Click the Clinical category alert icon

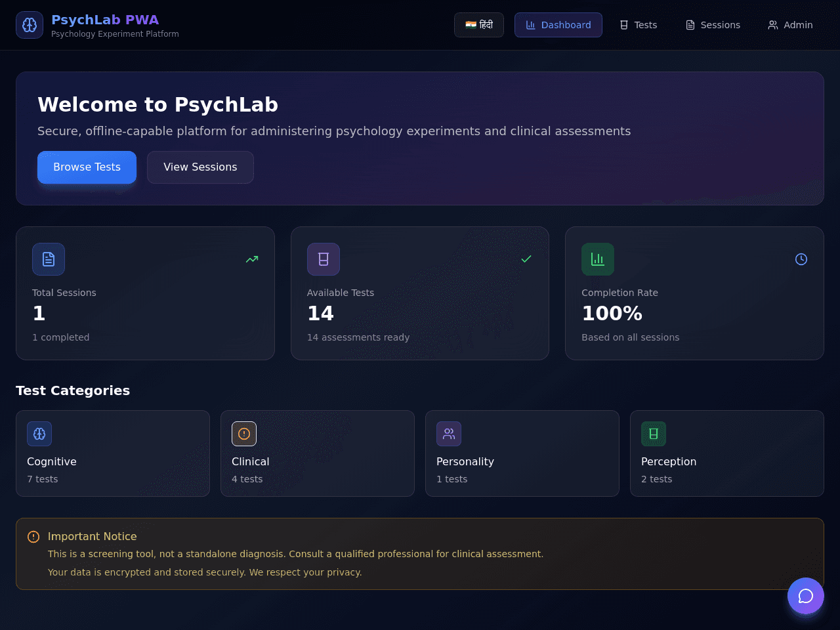click(244, 434)
